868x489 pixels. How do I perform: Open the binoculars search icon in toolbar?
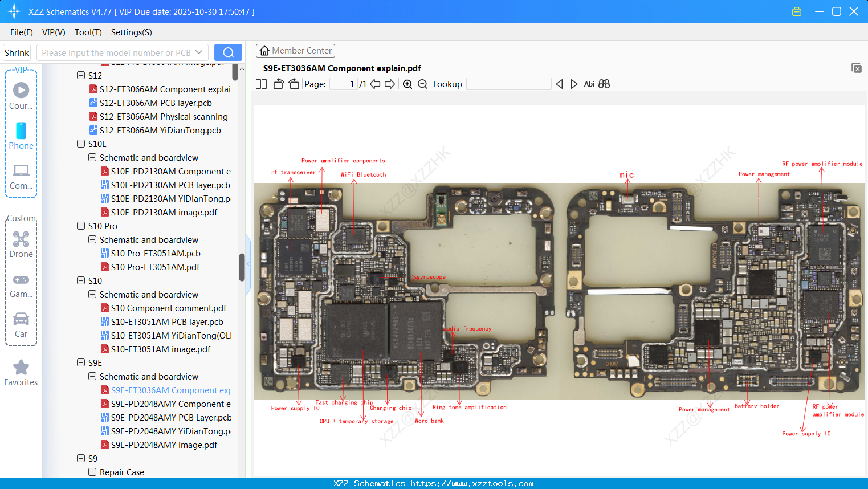point(604,84)
